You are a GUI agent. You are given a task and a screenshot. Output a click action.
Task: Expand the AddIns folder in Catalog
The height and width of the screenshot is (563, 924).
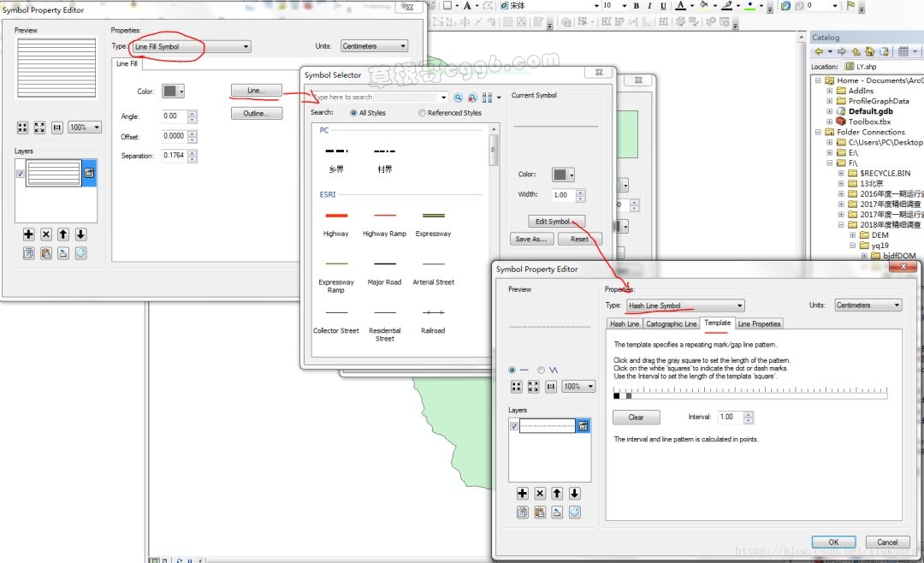(x=830, y=91)
